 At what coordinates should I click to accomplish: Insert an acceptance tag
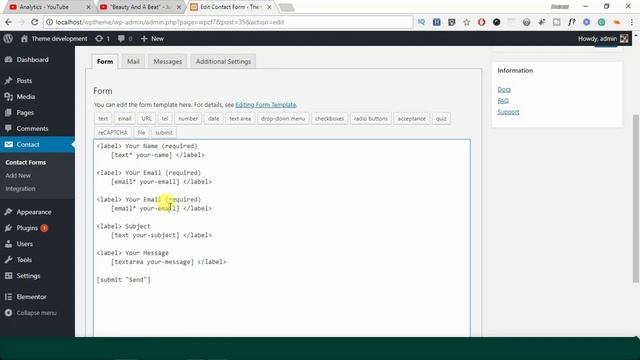(x=411, y=119)
